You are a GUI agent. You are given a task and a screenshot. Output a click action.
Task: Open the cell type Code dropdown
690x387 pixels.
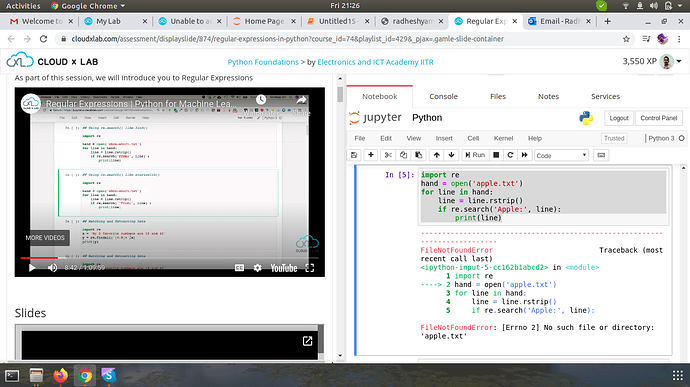(x=561, y=155)
